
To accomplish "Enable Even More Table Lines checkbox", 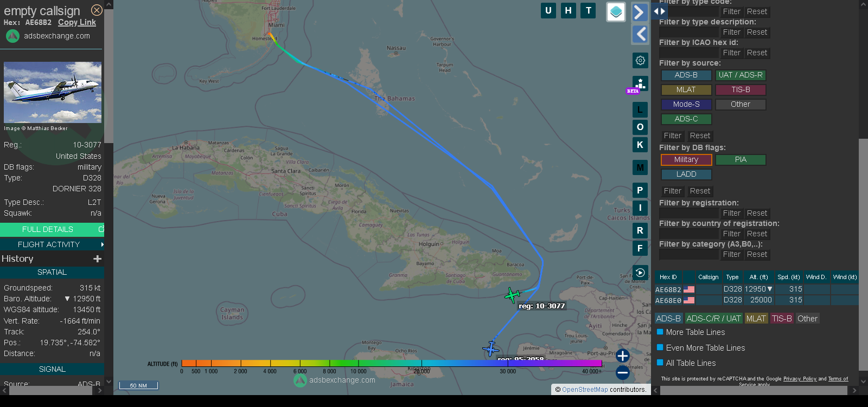I will tap(660, 347).
